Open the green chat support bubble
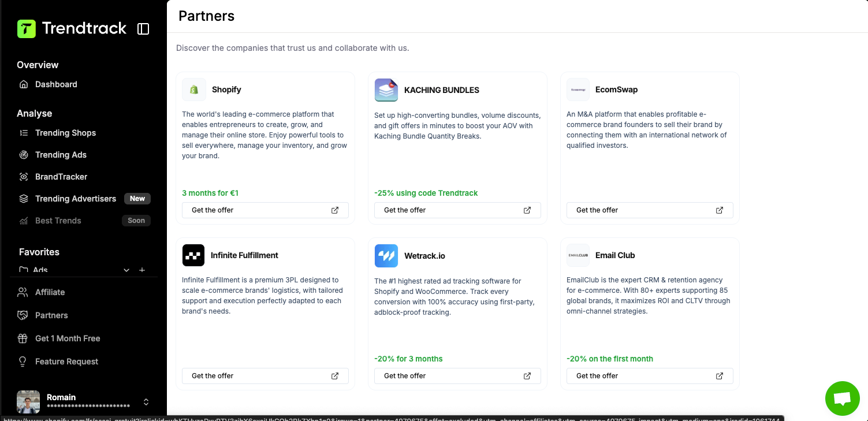868x421 pixels. point(843,398)
